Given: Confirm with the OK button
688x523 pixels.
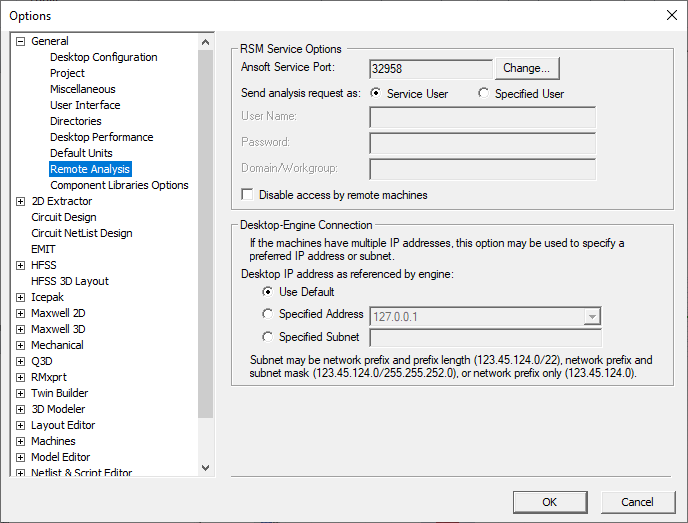Looking at the screenshot, I should 549,502.
